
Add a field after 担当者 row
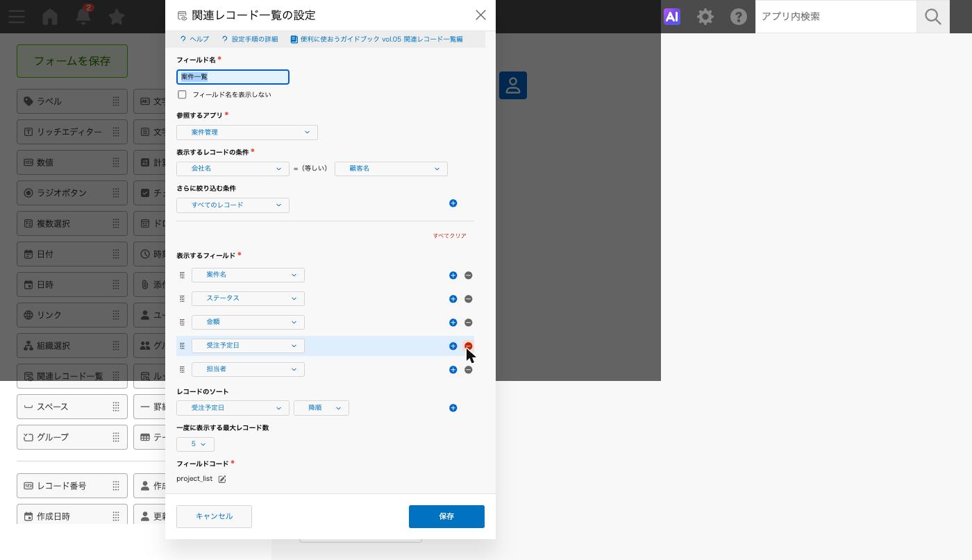click(453, 370)
